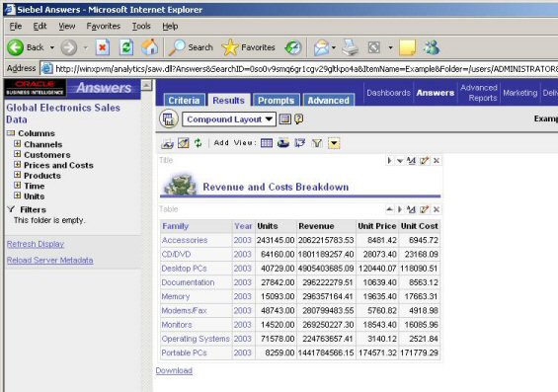The height and width of the screenshot is (392, 558).
Task: Add a Chart view icon
Action: (283, 143)
